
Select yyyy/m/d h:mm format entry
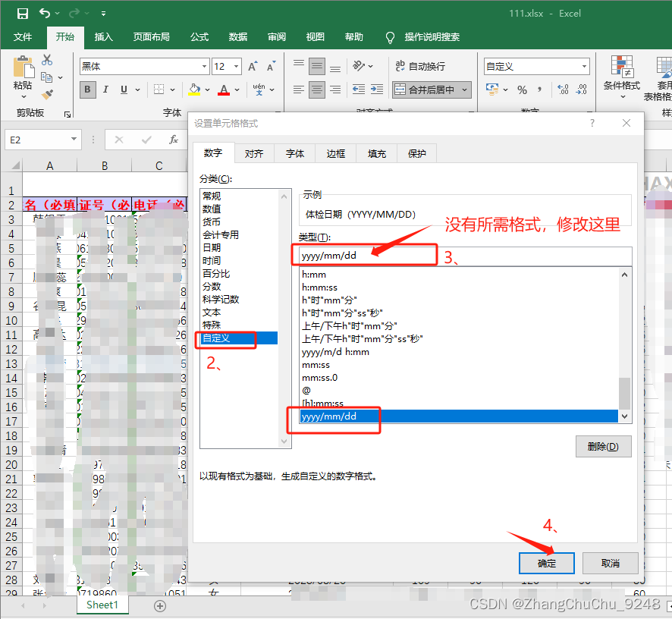[x=460, y=352]
